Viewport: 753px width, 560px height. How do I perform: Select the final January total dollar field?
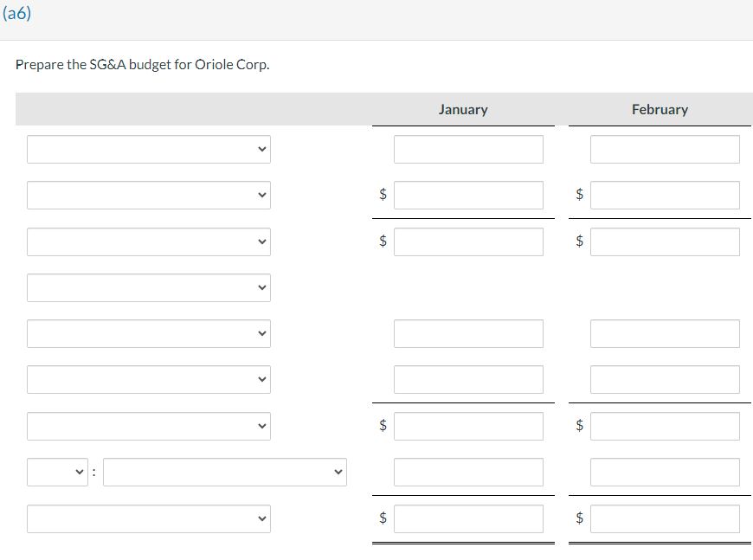pos(469,518)
